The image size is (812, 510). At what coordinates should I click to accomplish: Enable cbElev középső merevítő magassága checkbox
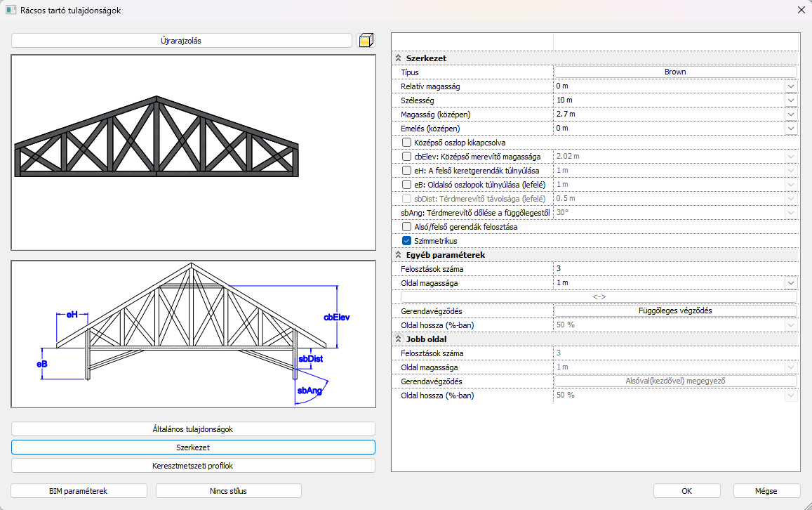[x=406, y=157]
